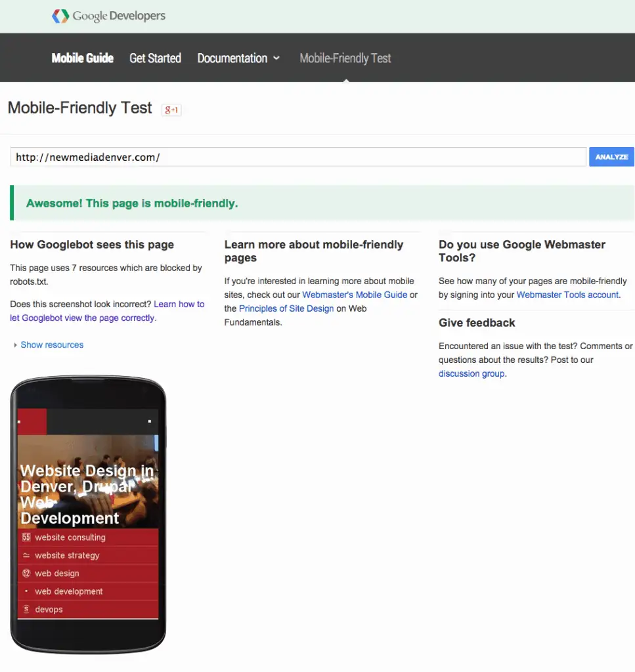Click the red logo block in phone preview
The image size is (635, 672).
tap(32, 422)
